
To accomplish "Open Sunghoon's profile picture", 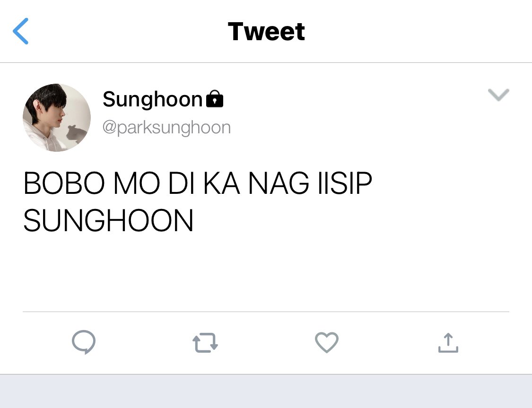I will (x=57, y=117).
